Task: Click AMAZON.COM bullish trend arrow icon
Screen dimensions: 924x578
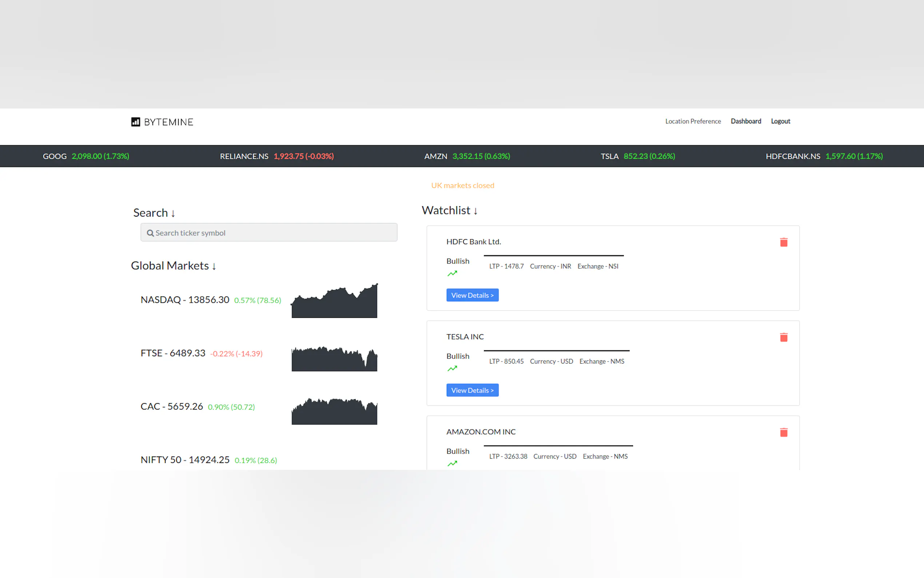Action: (452, 464)
